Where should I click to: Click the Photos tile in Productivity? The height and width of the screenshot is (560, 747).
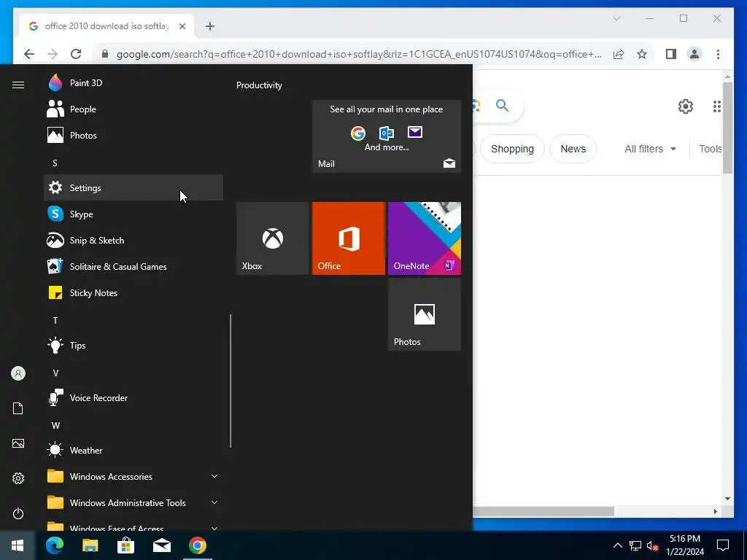pos(425,314)
